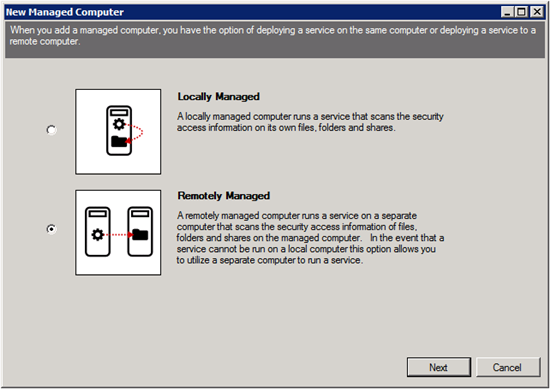Click the Next button

439,367
